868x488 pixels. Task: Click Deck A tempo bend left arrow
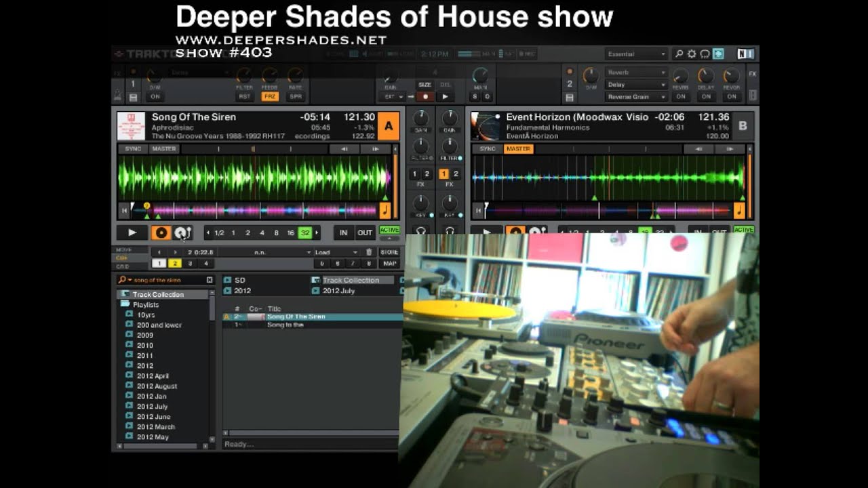pos(344,148)
